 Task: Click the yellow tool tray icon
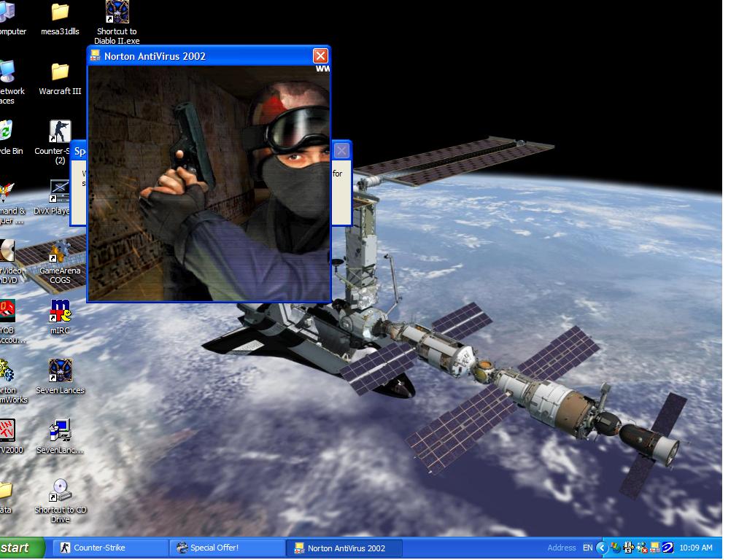pyautogui.click(x=628, y=548)
